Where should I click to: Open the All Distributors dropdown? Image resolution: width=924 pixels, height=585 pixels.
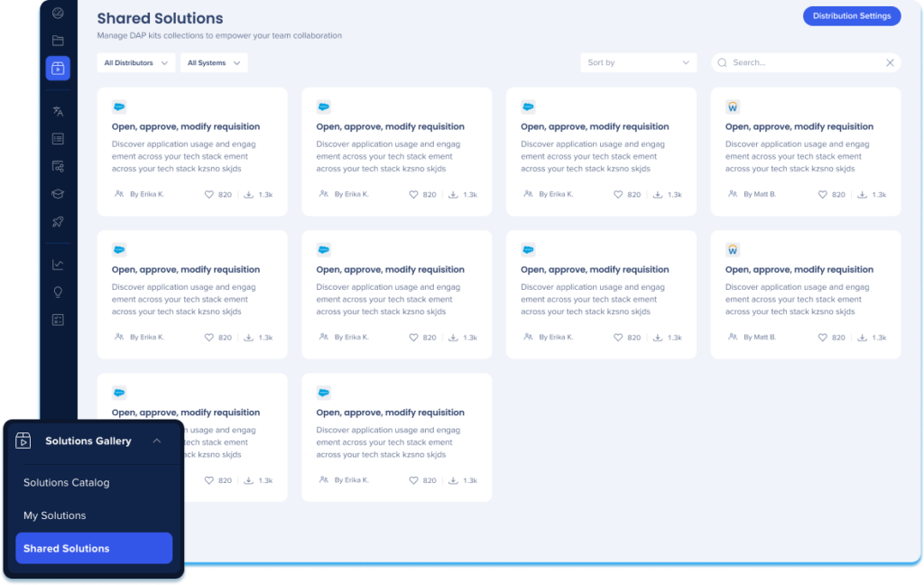135,63
